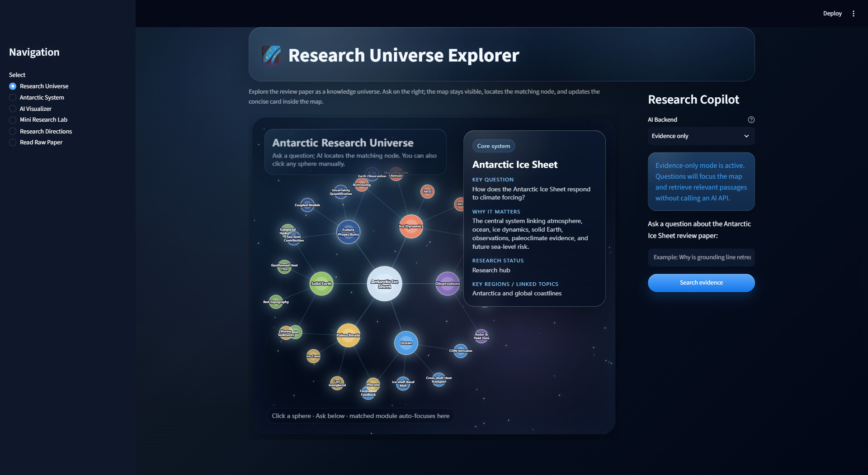
Task: Open the Paleoclimate sphere
Action: (348, 335)
